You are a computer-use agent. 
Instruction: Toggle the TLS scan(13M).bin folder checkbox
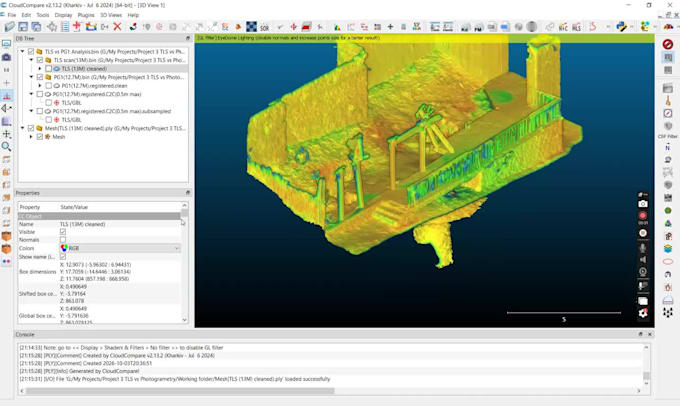point(40,60)
